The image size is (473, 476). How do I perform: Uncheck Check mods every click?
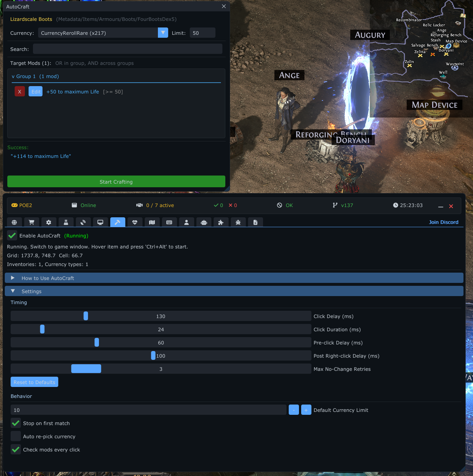[x=16, y=450]
